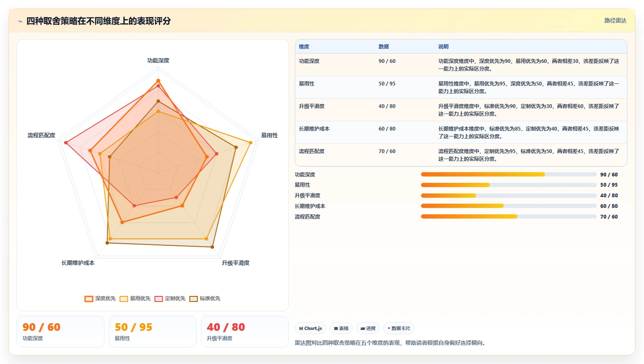Click the chart title 四种取舍策略在不同维度上的表现评分
Screen dimensions: 644x364
99,21
